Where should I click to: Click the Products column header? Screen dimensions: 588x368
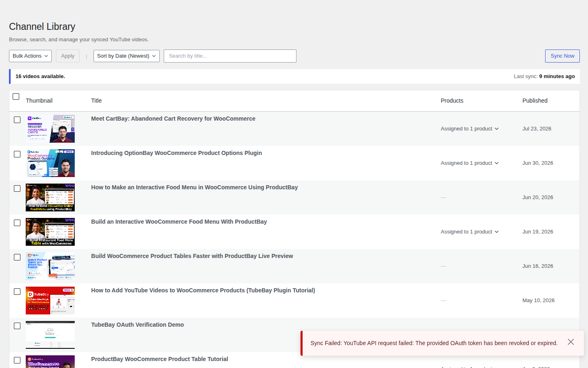[x=452, y=101]
